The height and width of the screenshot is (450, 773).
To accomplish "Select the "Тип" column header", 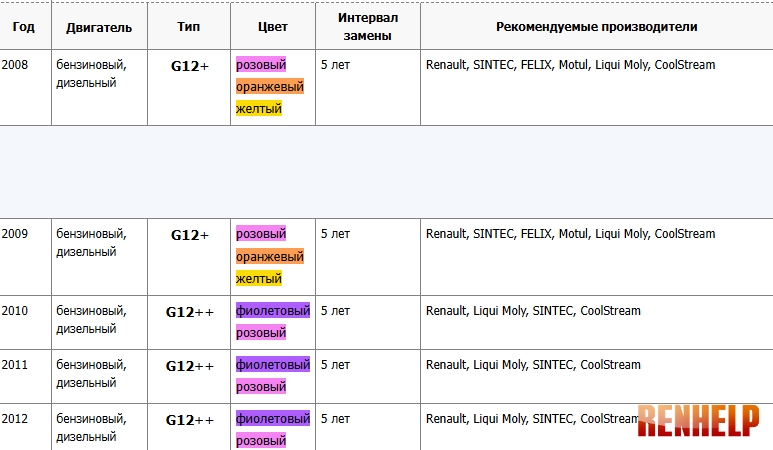I will coord(189,27).
